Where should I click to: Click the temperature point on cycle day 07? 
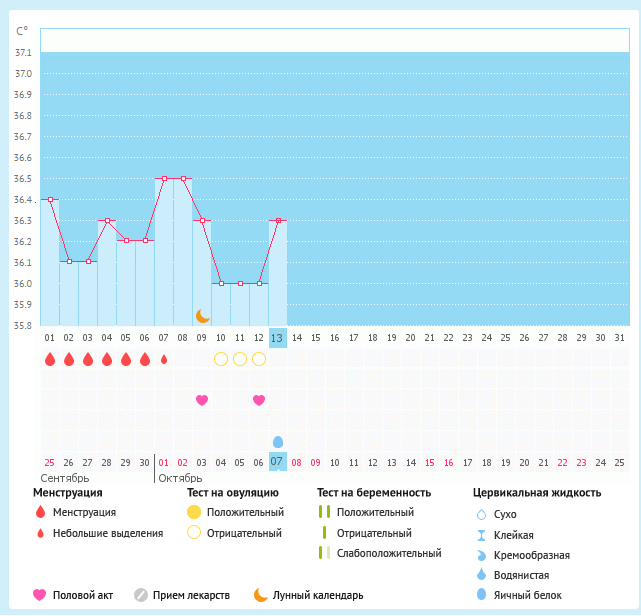point(164,178)
